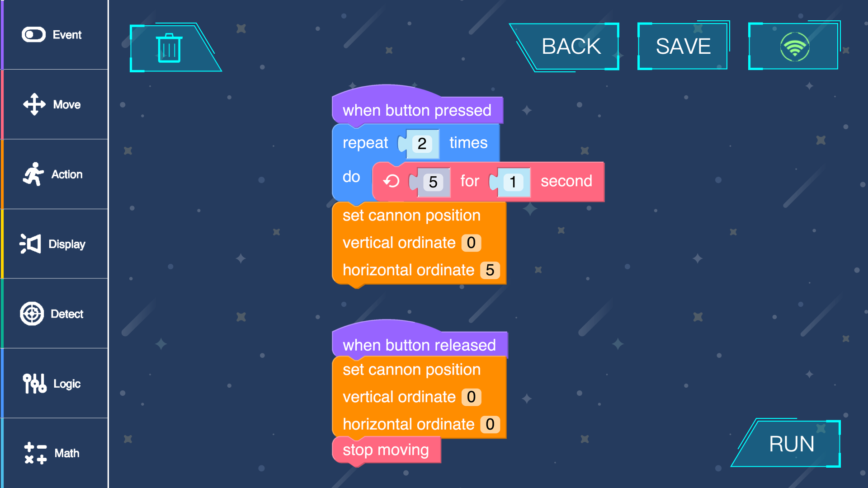The width and height of the screenshot is (868, 488).
Task: Click the Event category icon in sidebar
Action: tap(33, 34)
